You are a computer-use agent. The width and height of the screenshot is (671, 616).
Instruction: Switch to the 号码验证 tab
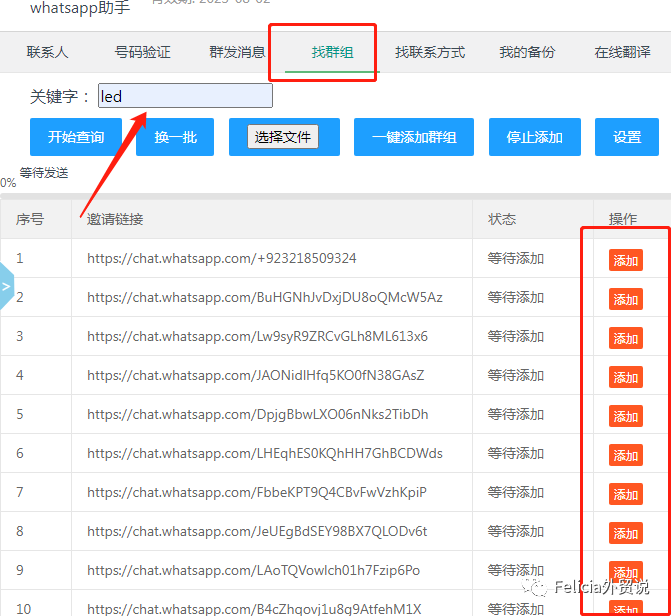[x=143, y=52]
